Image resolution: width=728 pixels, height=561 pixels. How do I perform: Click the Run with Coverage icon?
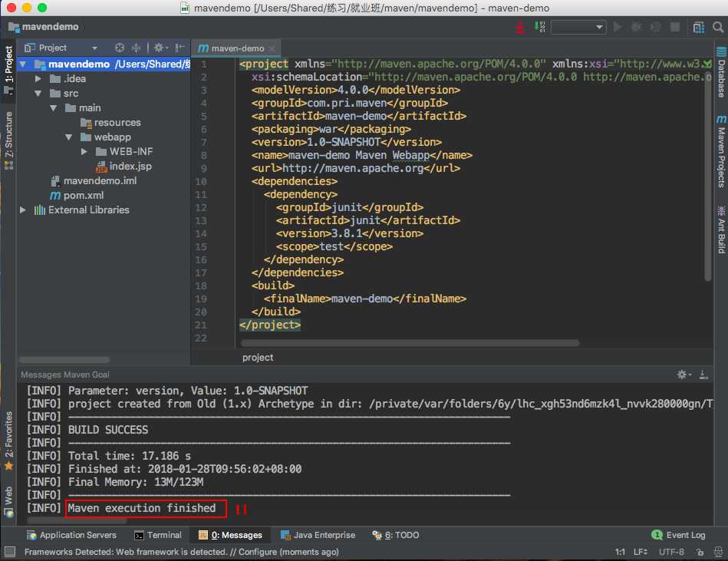click(656, 27)
